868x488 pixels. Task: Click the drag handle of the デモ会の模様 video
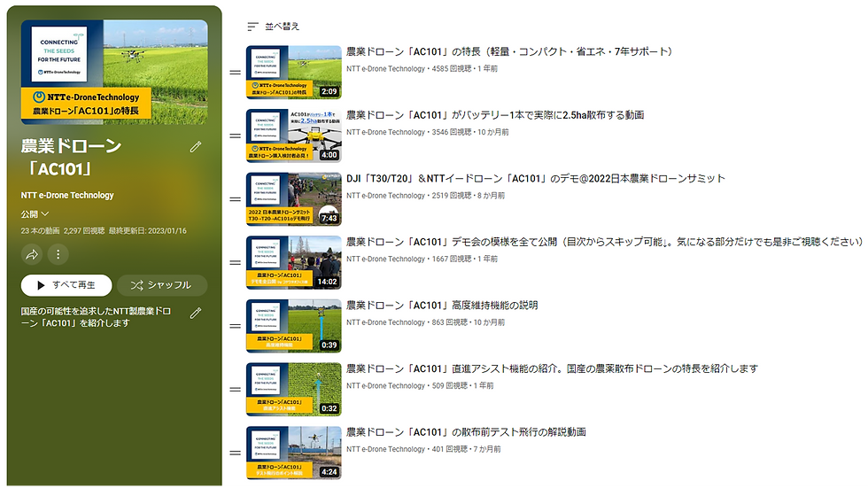[236, 263]
